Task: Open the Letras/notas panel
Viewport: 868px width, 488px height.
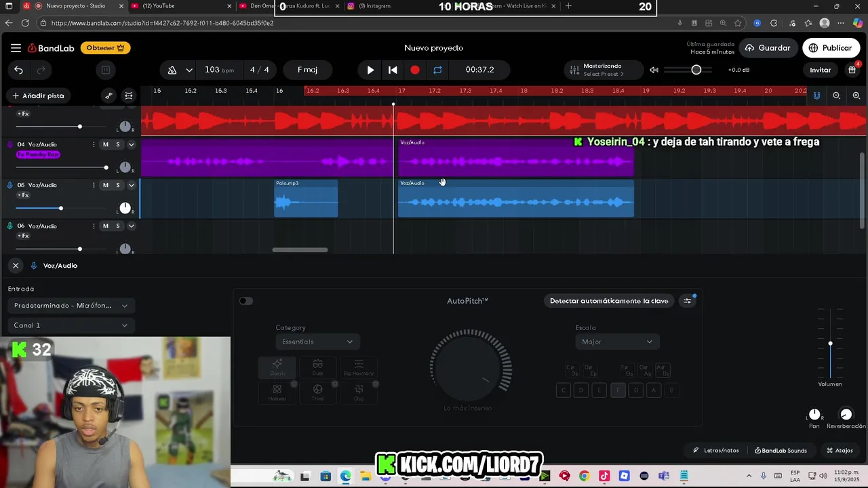Action: (716, 451)
